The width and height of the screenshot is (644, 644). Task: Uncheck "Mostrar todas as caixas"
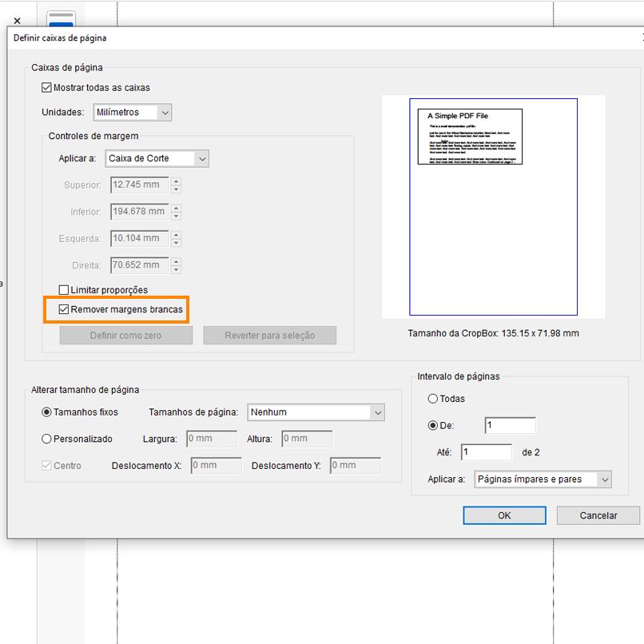click(x=45, y=88)
